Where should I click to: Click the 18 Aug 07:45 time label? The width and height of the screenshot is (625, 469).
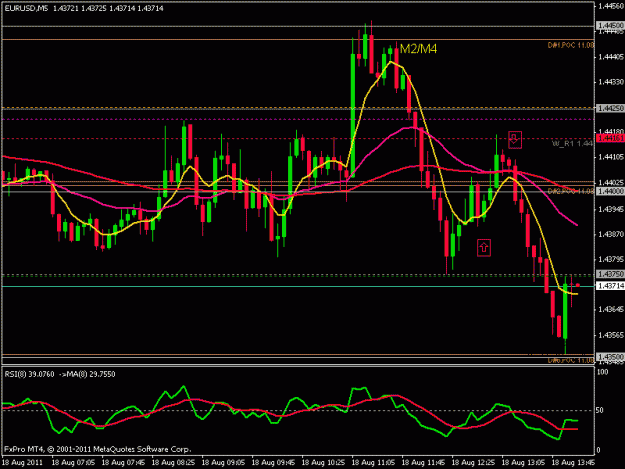[x=123, y=463]
